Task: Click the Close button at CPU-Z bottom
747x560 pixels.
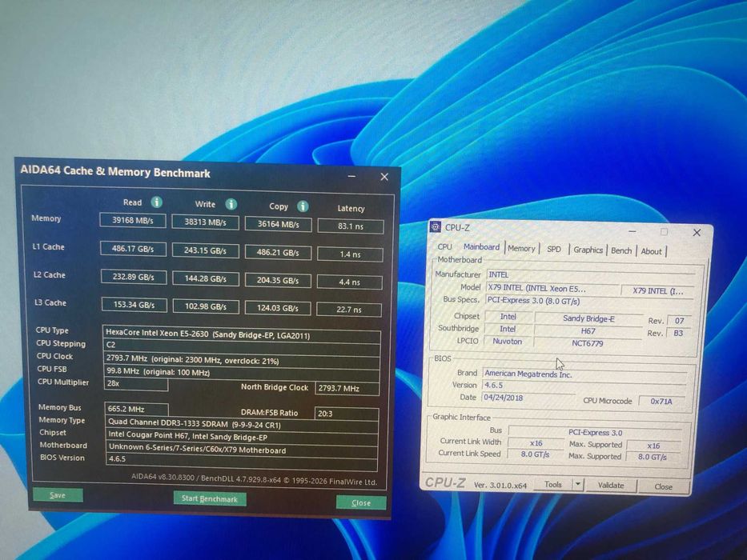Action: click(x=663, y=486)
